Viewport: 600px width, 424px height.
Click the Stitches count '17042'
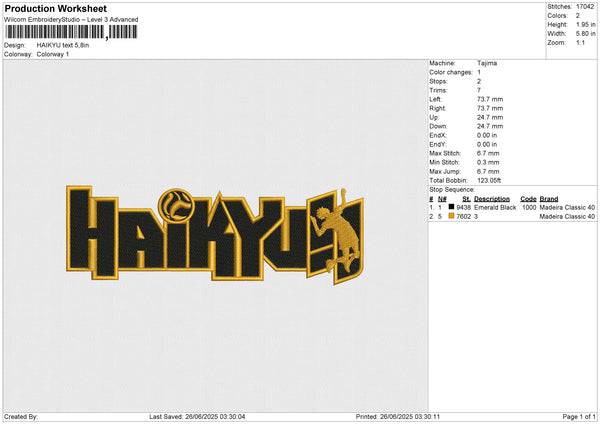pyautogui.click(x=585, y=7)
